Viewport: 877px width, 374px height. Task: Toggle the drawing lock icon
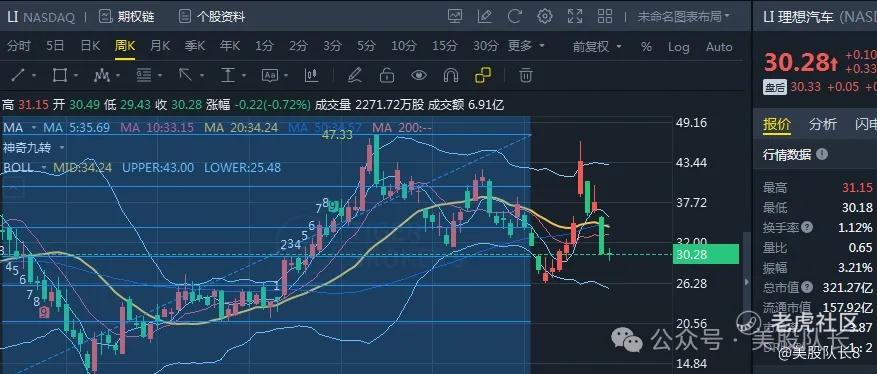(386, 75)
